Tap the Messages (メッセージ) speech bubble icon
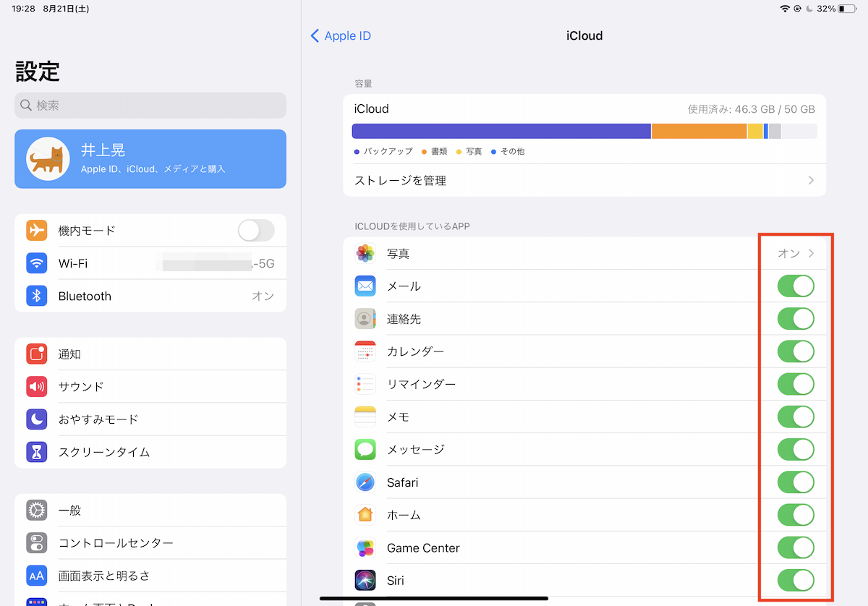 pyautogui.click(x=365, y=450)
